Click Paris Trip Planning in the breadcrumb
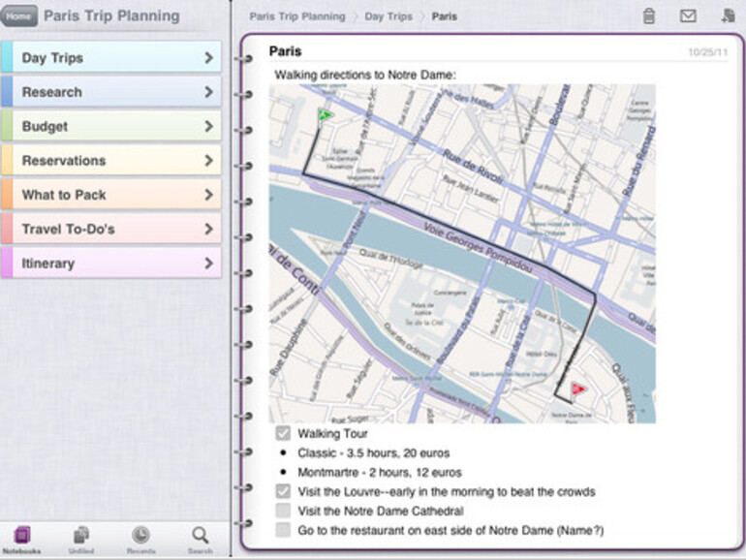 (x=297, y=16)
